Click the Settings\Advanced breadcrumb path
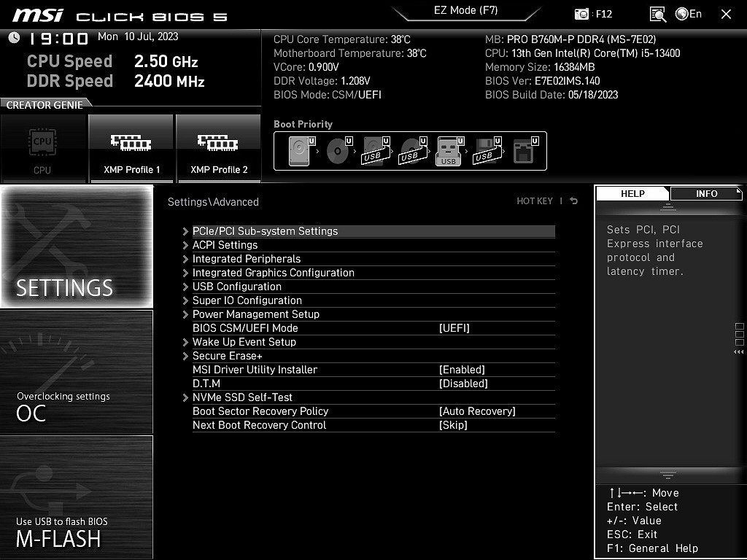Viewport: 747px width, 560px height. [x=214, y=202]
